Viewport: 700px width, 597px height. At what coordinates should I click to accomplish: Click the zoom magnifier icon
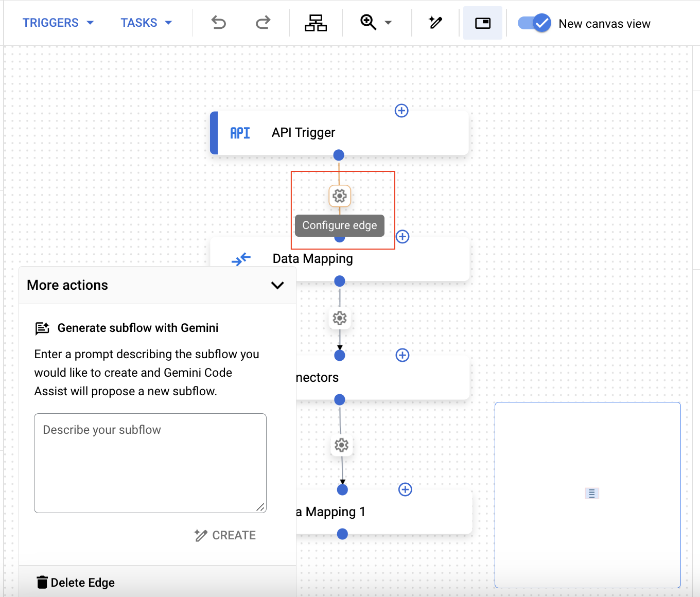coord(368,23)
